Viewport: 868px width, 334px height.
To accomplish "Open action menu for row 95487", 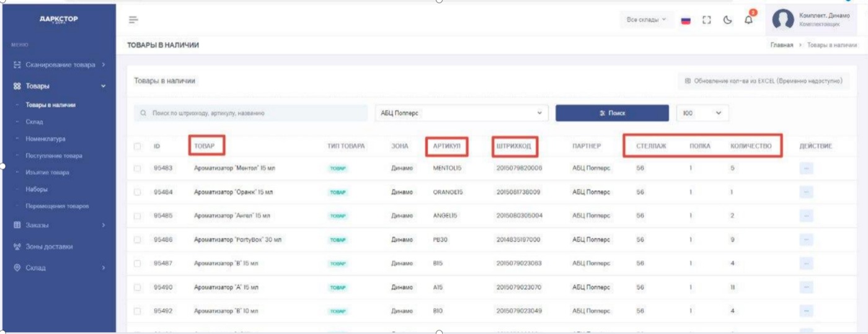I will tap(806, 263).
